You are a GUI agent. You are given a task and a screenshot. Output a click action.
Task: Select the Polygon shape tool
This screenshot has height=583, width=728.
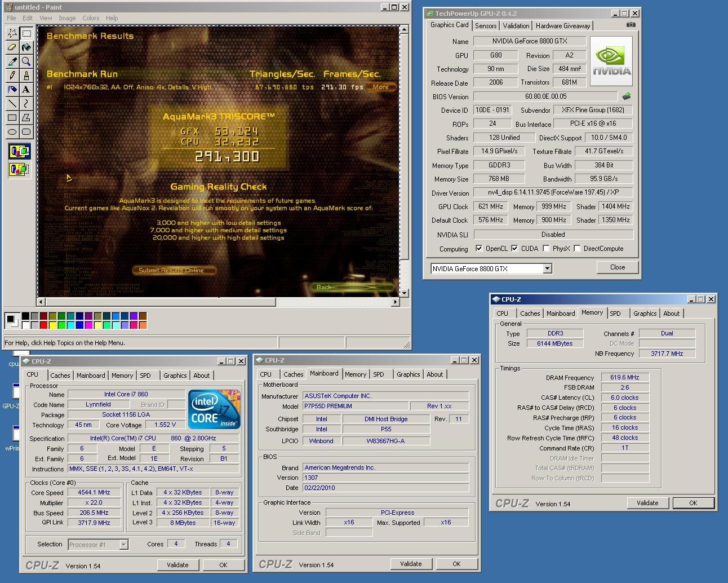coord(26,118)
